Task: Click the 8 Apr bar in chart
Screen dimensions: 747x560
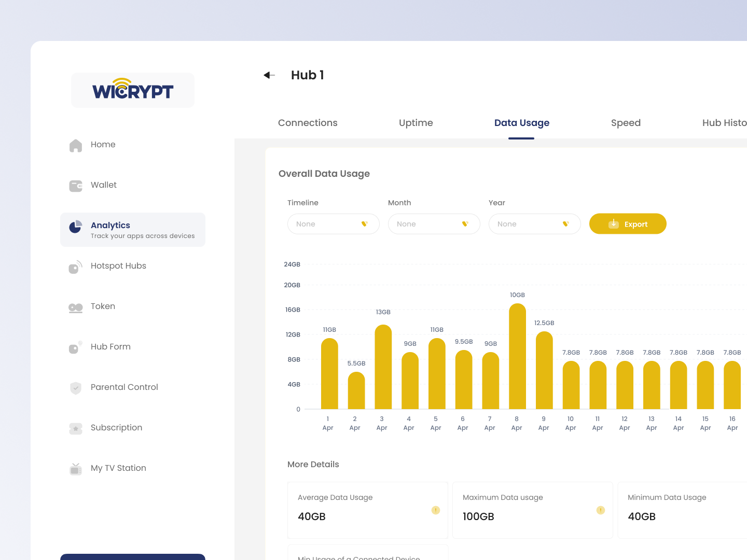Action: point(517,357)
